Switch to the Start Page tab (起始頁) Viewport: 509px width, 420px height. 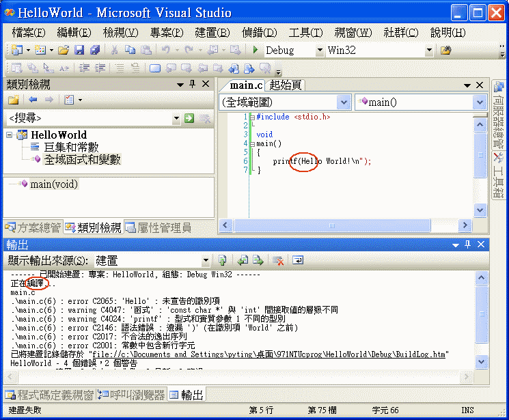[286, 85]
